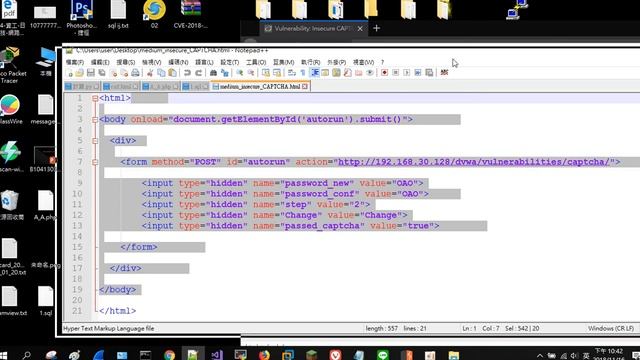This screenshot has width=640, height=360.
Task: Click the Copy toolbar icon
Action: pyautogui.click(x=161, y=73)
